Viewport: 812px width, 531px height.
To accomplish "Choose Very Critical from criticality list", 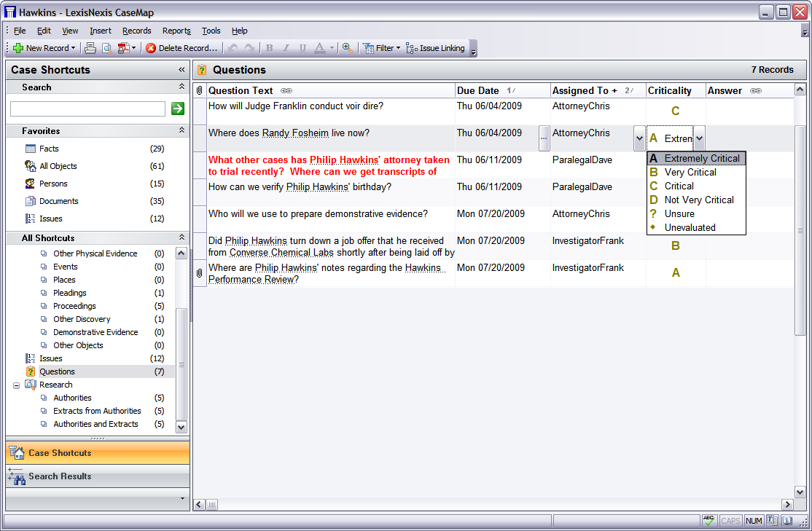I will point(696,173).
